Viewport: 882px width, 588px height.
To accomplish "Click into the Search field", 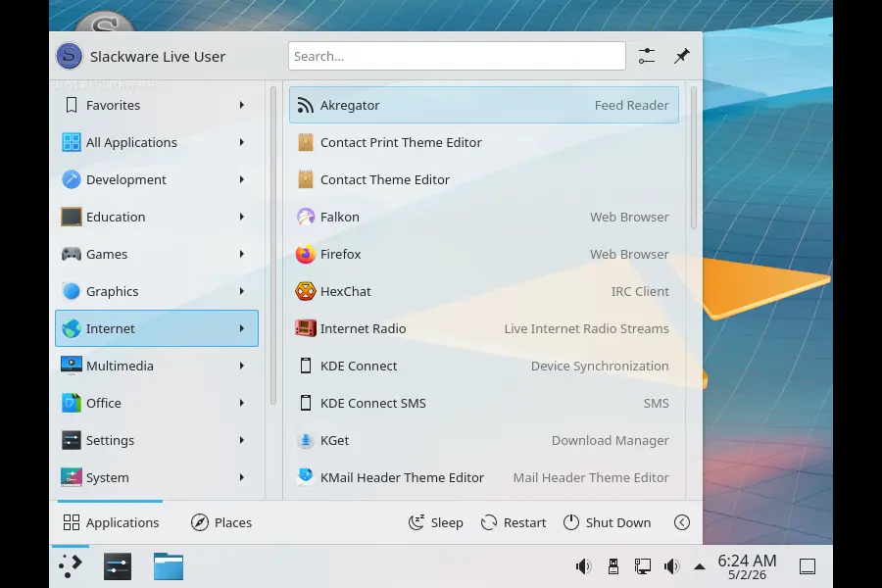I will pos(457,56).
